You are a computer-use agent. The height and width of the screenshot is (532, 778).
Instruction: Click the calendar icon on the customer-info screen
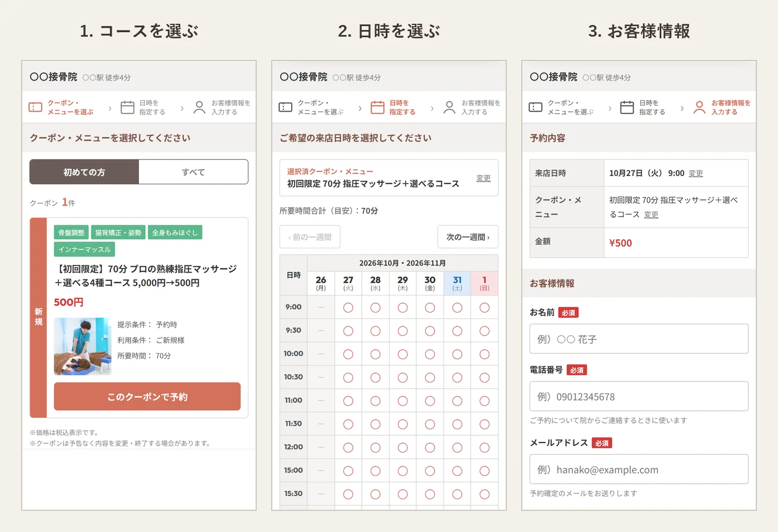[627, 107]
